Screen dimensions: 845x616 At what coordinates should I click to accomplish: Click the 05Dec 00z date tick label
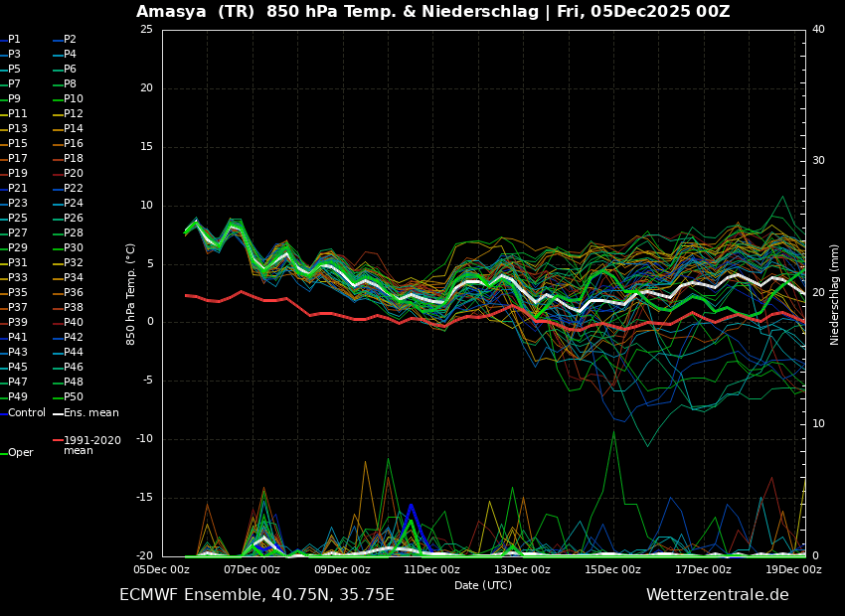tap(162, 569)
